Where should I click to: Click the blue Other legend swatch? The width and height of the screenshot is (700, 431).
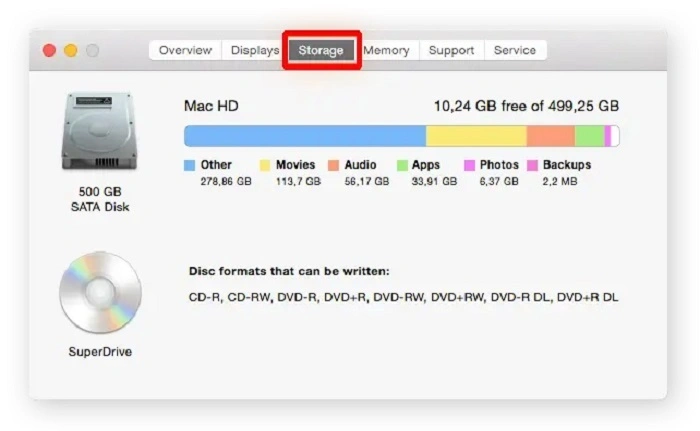(189, 165)
